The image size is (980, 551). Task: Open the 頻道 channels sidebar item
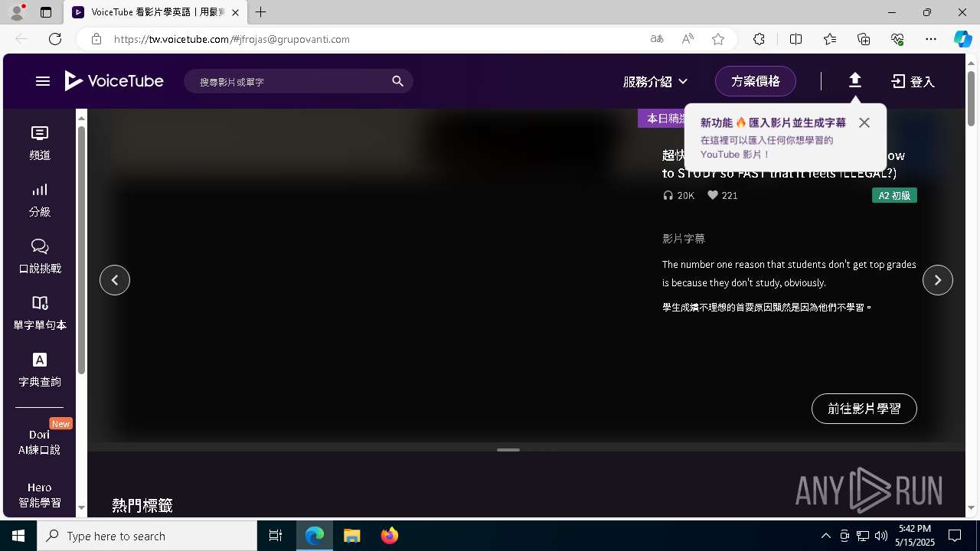40,143
